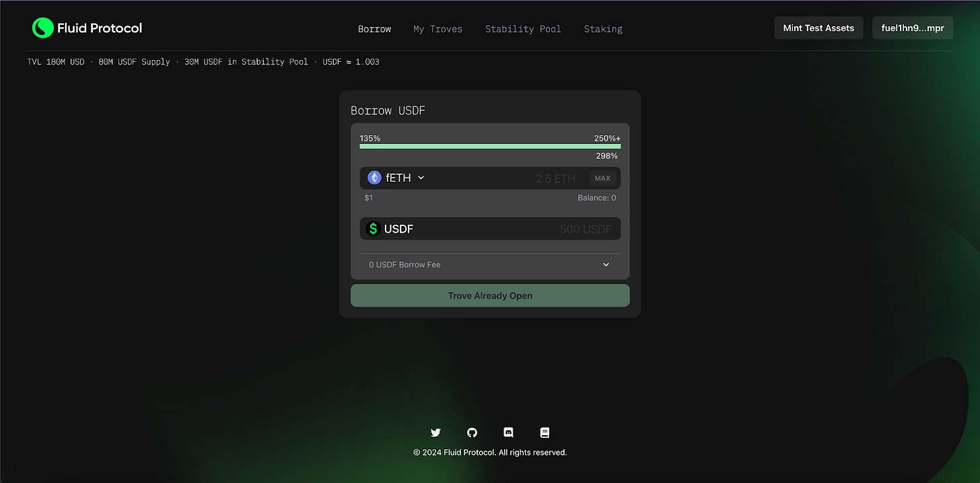Image resolution: width=980 pixels, height=483 pixels.
Task: Click the copyright 2024 Fluid Protocol text
Action: coord(490,452)
